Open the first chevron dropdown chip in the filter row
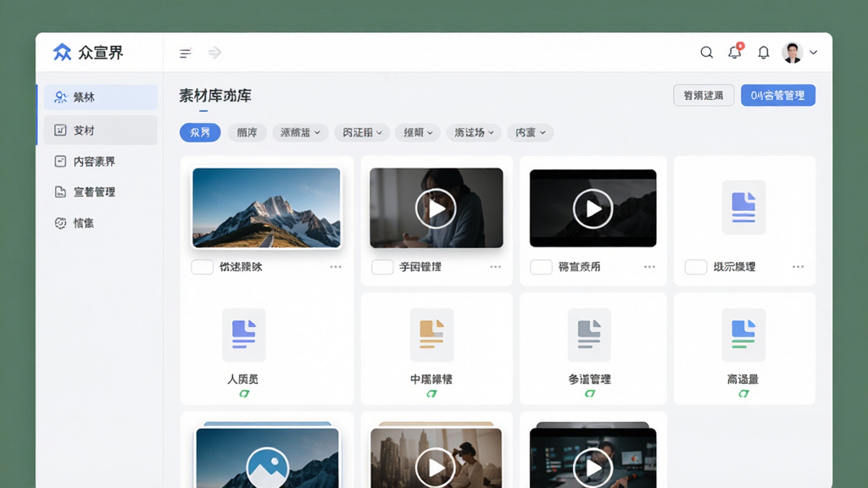The image size is (868, 488). tap(300, 133)
